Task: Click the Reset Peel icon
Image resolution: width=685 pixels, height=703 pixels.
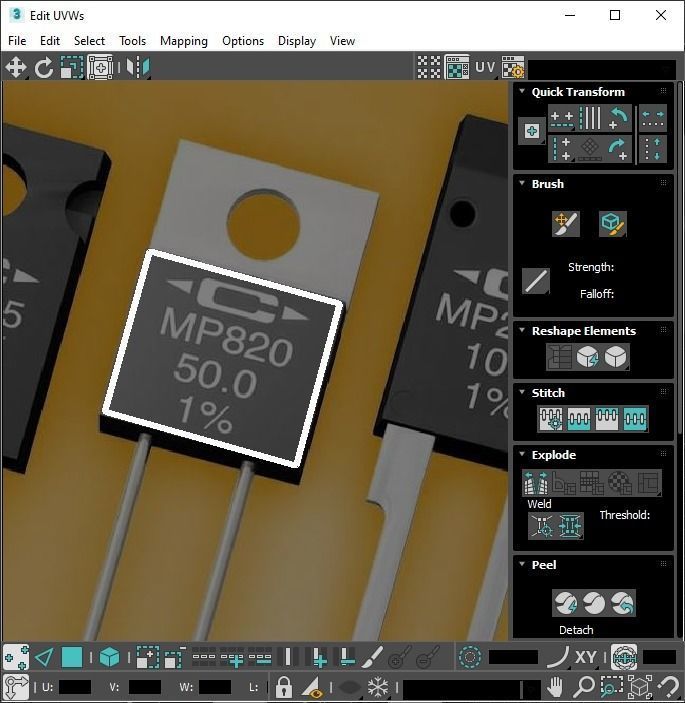Action: coord(622,603)
